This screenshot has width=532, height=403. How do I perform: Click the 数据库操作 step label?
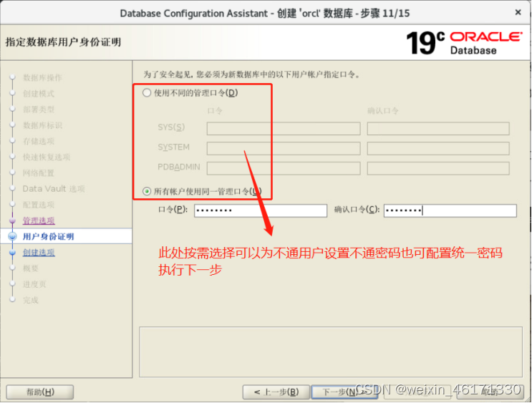click(42, 78)
